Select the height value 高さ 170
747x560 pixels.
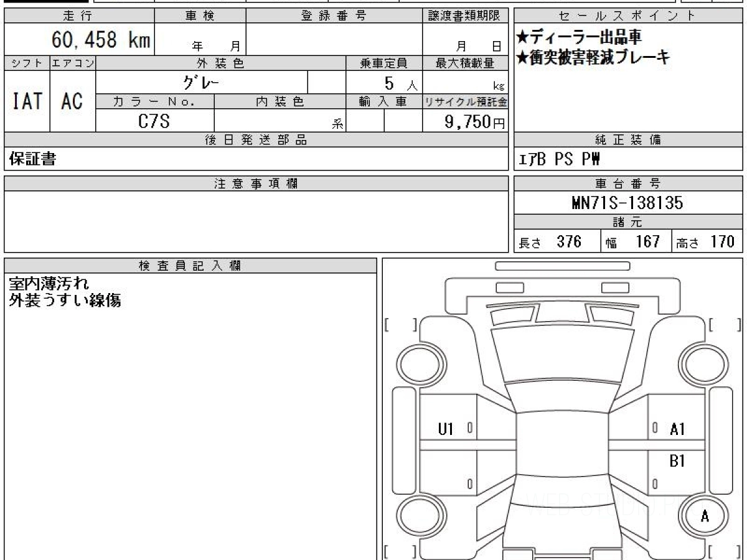[707, 242]
